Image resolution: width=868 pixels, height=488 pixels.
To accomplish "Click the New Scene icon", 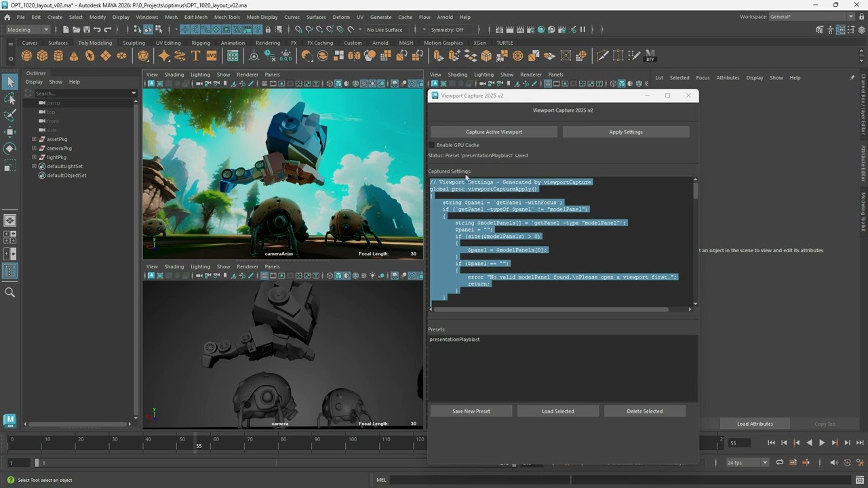I will (65, 29).
